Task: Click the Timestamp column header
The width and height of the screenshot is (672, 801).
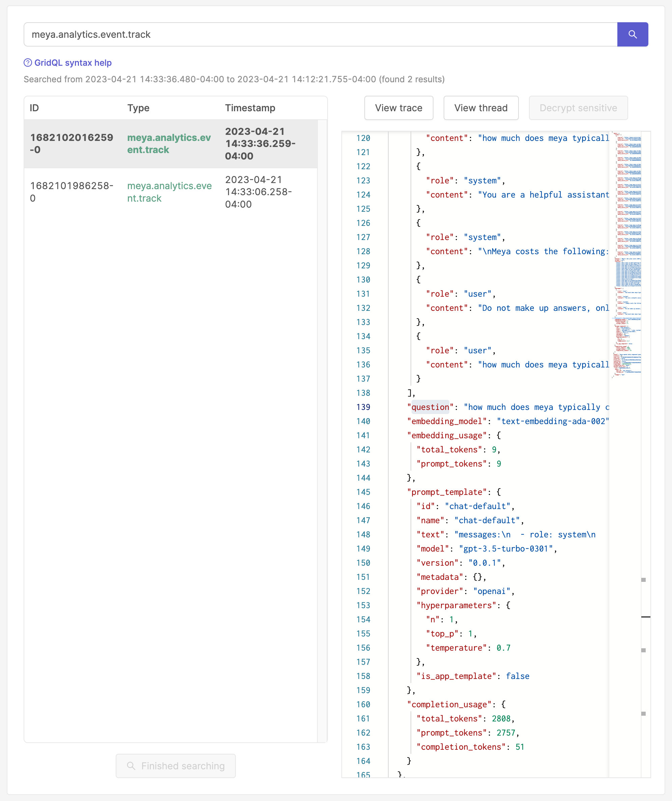Action: (250, 108)
